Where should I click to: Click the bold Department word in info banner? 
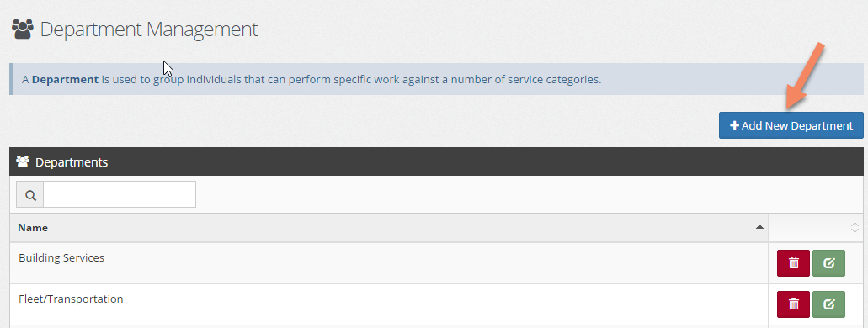66,79
